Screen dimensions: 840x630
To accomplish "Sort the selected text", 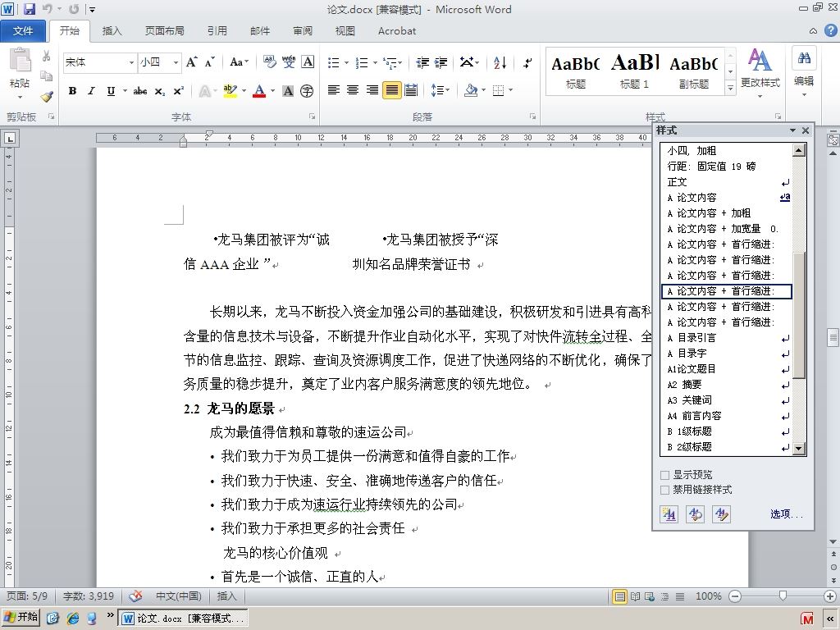I will [500, 62].
